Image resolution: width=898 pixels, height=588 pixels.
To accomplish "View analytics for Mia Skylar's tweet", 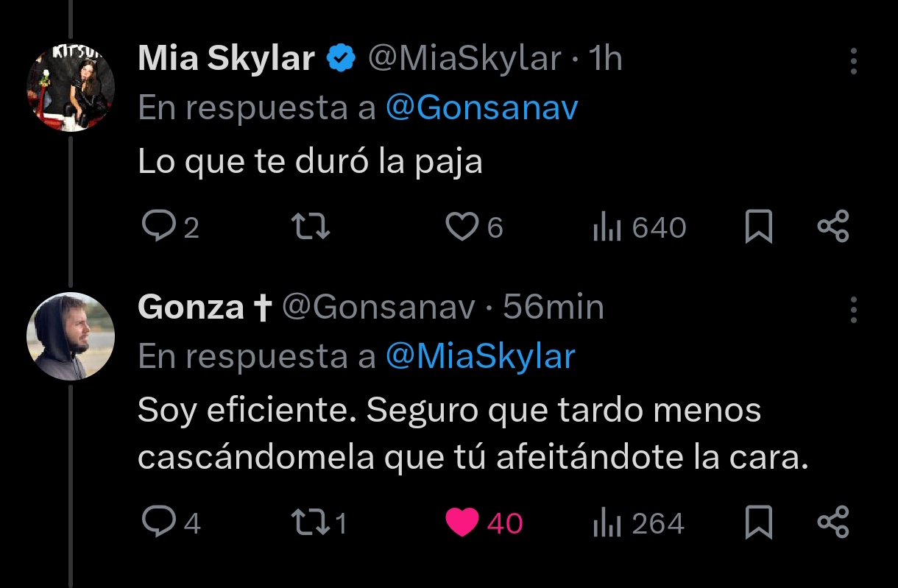I will pos(608,227).
